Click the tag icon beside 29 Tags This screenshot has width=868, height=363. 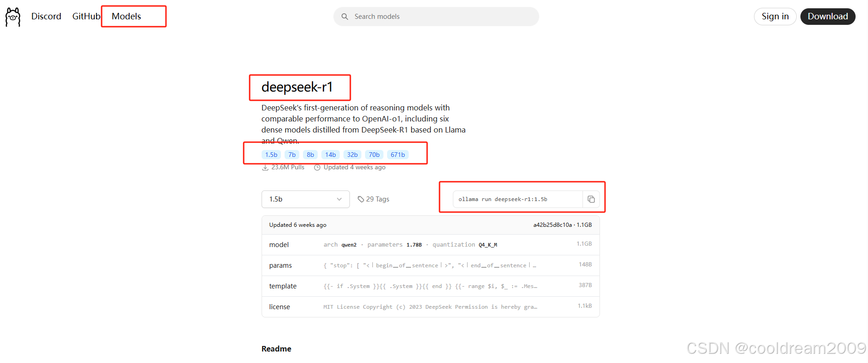[x=361, y=199]
